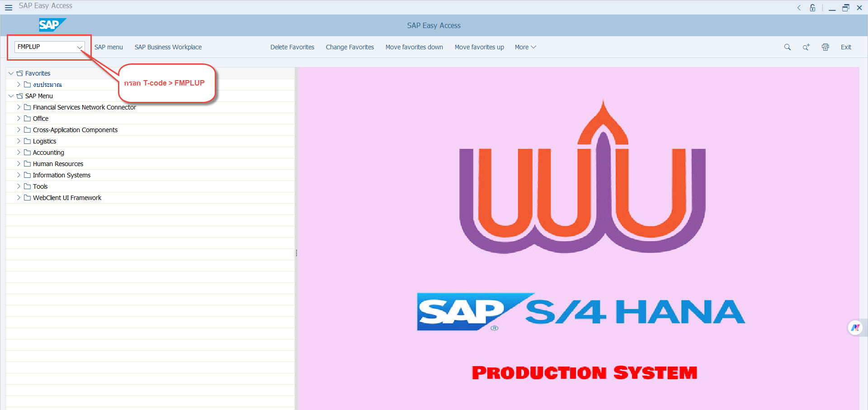Click the Tools folder icon
This screenshot has height=410, width=868.
click(27, 186)
